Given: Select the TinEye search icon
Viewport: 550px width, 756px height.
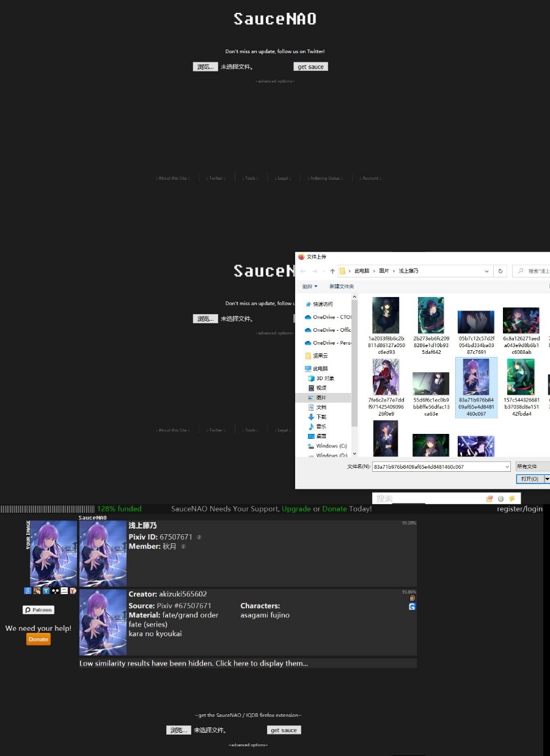Looking at the screenshot, I should point(46,590).
